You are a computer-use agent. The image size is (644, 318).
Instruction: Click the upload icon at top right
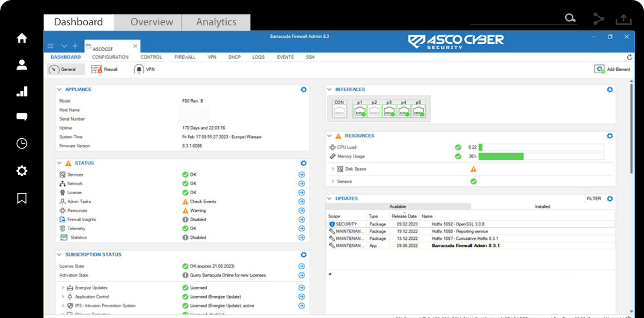(624, 19)
